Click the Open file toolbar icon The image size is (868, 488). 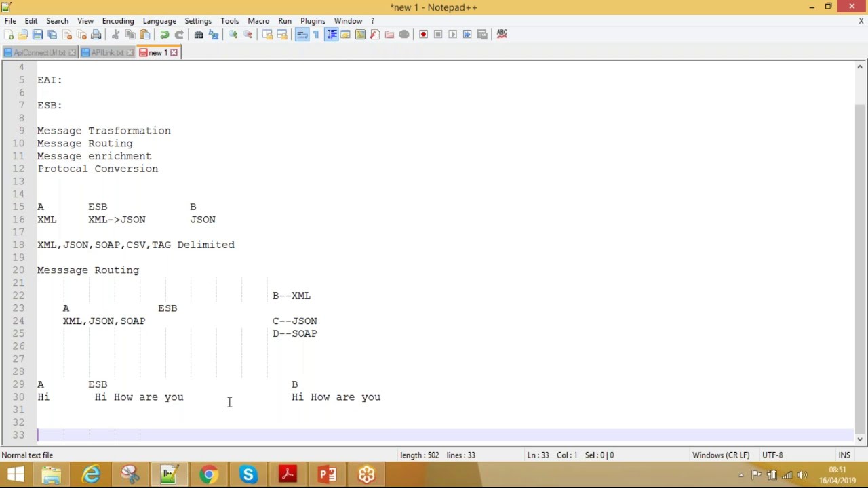click(x=23, y=34)
